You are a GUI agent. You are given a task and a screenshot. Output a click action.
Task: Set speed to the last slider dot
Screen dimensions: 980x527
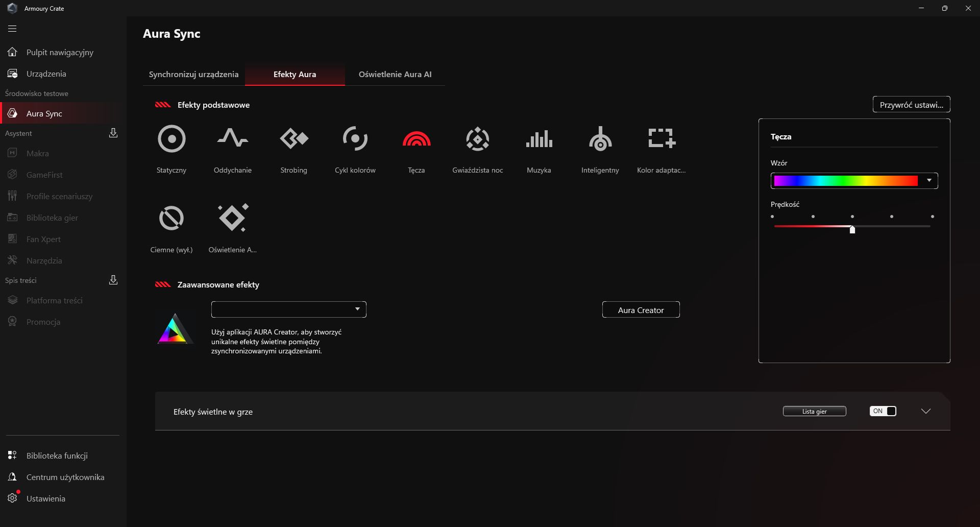tap(933, 217)
